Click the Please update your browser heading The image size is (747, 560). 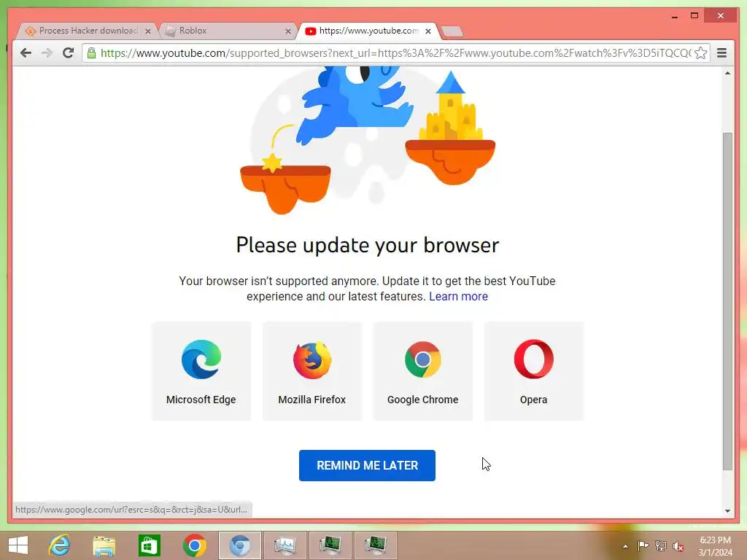368,245
